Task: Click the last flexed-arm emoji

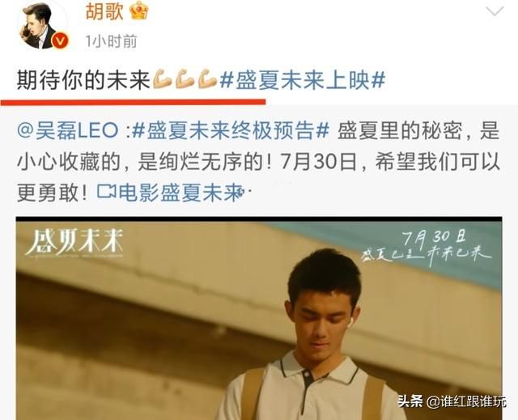Action: pos(208,79)
